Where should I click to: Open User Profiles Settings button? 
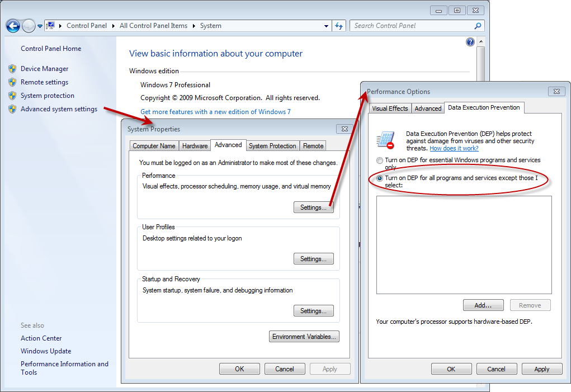314,259
